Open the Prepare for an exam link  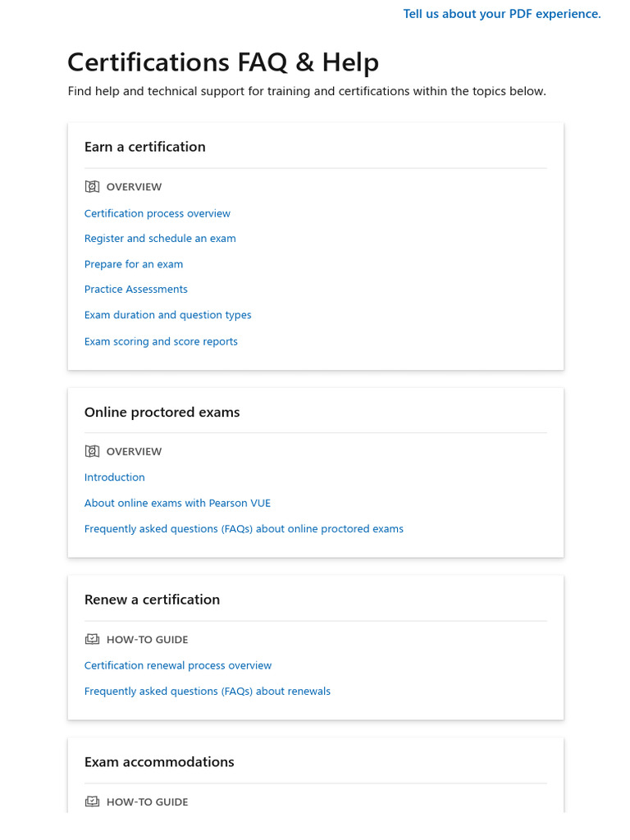click(134, 264)
